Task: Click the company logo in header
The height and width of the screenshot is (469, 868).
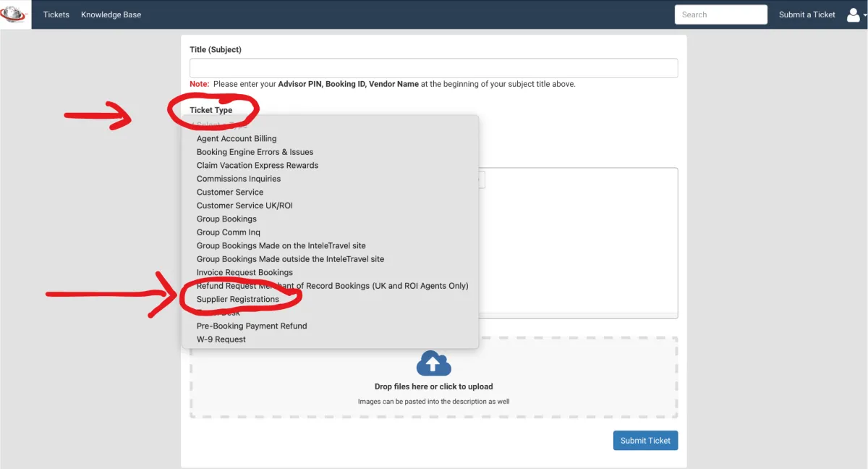Action: coord(13,14)
